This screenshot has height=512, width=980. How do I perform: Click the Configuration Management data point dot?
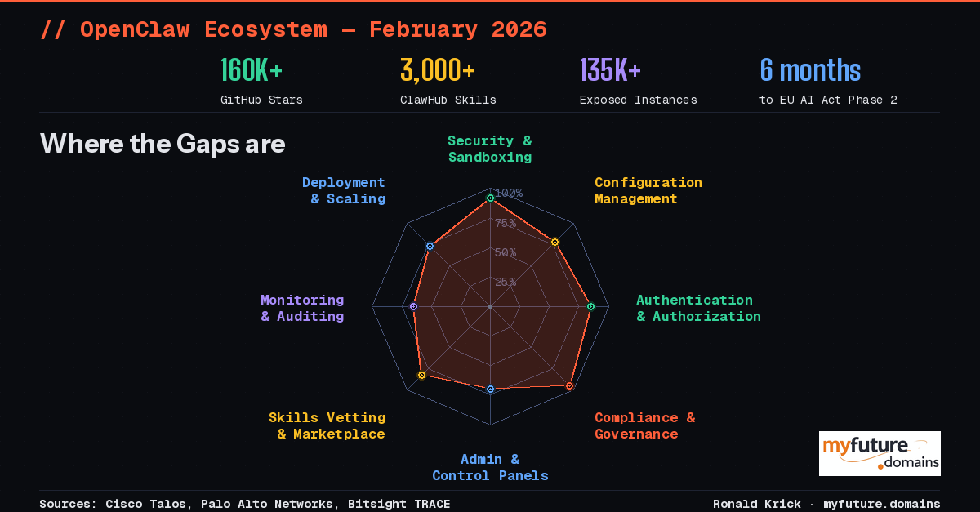click(555, 242)
